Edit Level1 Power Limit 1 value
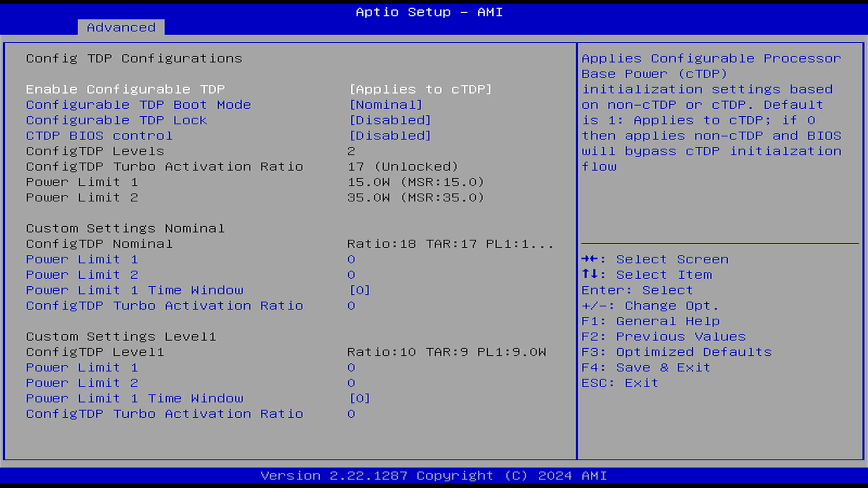Screen dimensions: 868x488 click(x=351, y=367)
